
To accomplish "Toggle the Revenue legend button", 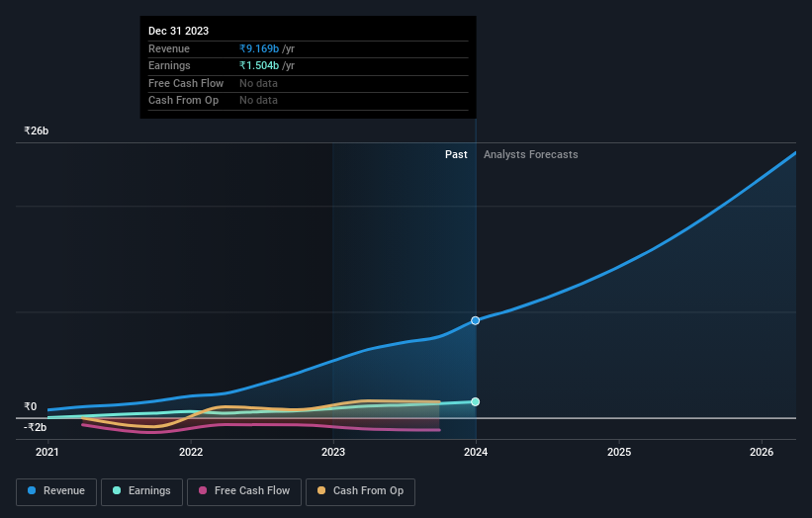I will [56, 491].
